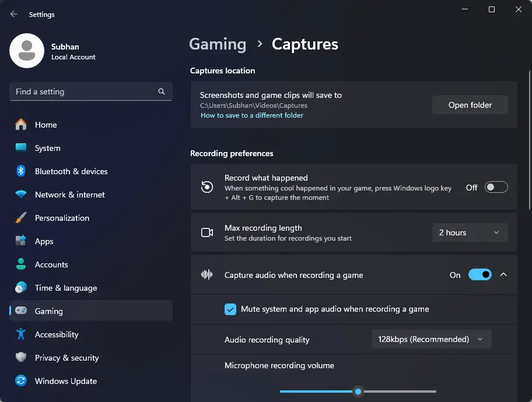Click the Open folder button
Screen dimensions: 532x402
click(x=470, y=105)
